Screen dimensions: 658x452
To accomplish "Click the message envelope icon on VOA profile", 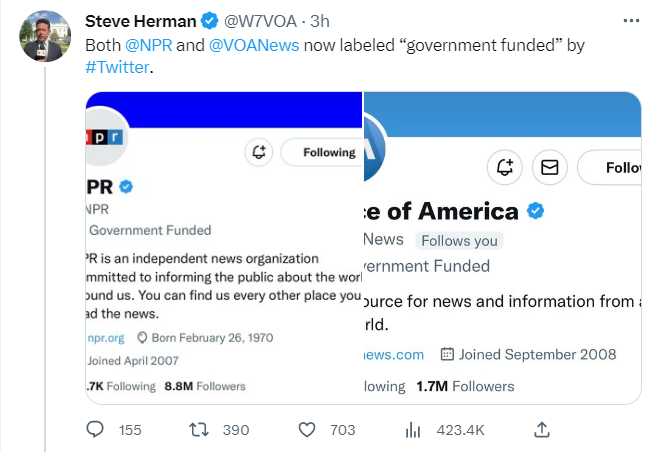I will pyautogui.click(x=549, y=167).
